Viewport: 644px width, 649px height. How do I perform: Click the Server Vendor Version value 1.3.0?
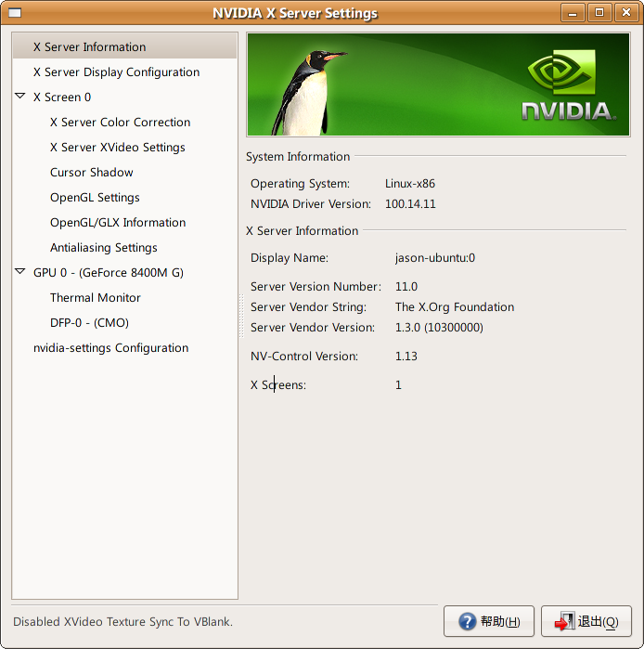coord(439,328)
